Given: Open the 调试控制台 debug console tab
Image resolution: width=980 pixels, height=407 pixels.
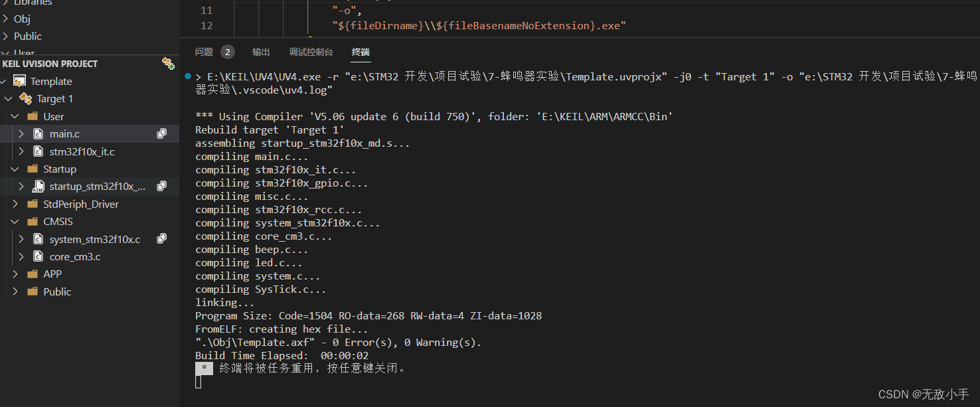Looking at the screenshot, I should tap(311, 52).
